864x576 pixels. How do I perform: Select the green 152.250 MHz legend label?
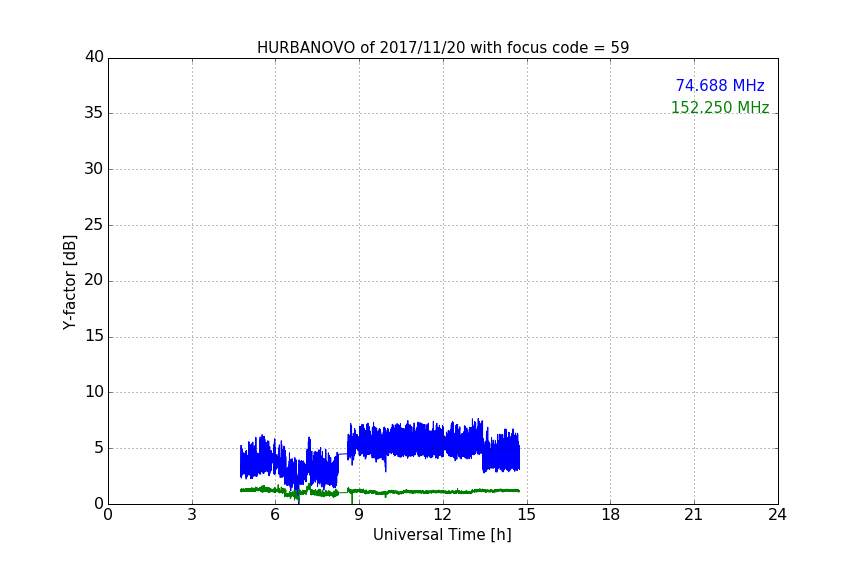click(720, 107)
